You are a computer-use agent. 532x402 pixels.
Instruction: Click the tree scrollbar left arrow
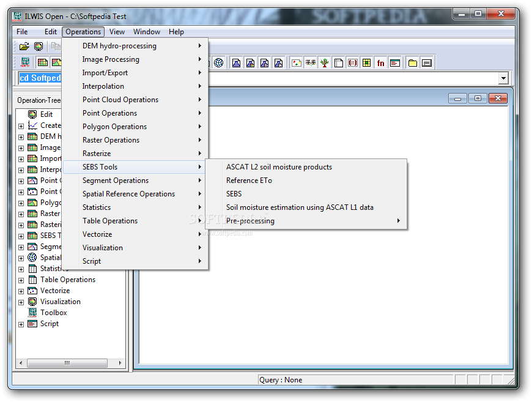(x=21, y=363)
